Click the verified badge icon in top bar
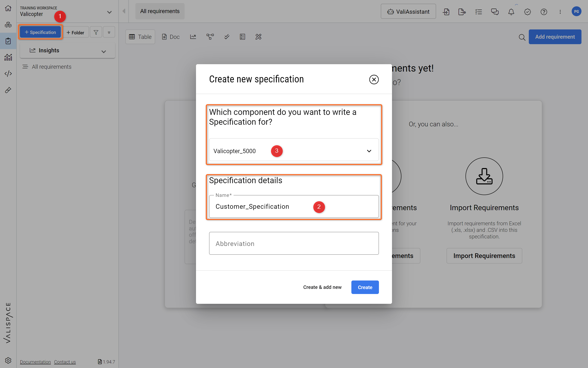588x368 pixels. click(528, 12)
